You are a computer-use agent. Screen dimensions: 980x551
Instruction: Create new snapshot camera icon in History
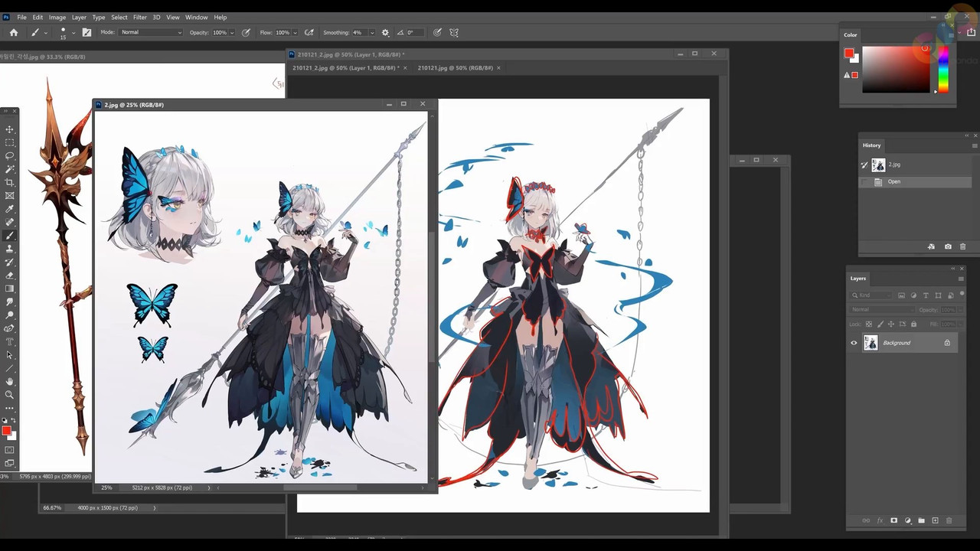[x=948, y=246]
